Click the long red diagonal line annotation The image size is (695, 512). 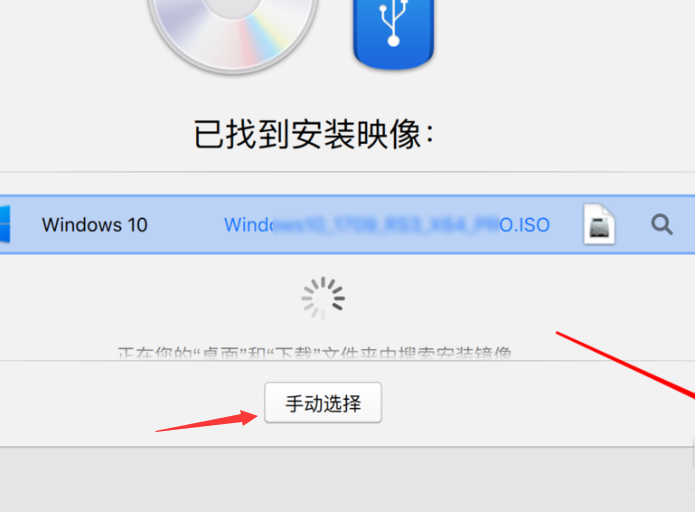625,365
